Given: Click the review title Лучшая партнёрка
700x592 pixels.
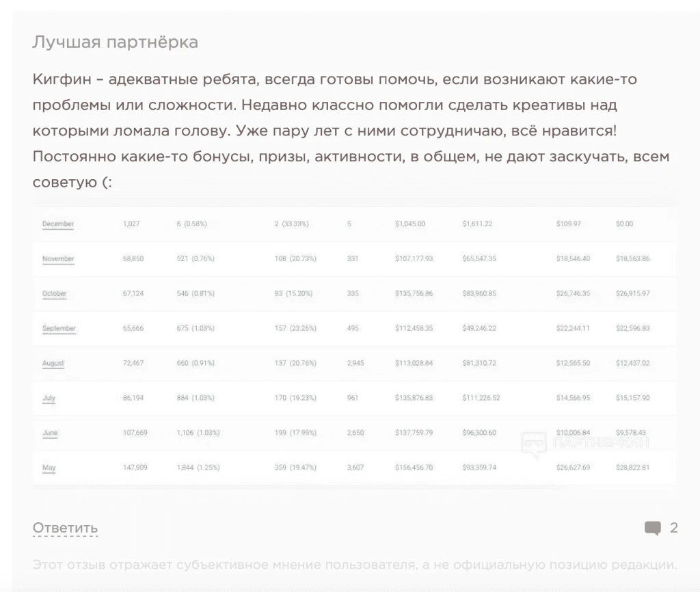Looking at the screenshot, I should pyautogui.click(x=115, y=42).
